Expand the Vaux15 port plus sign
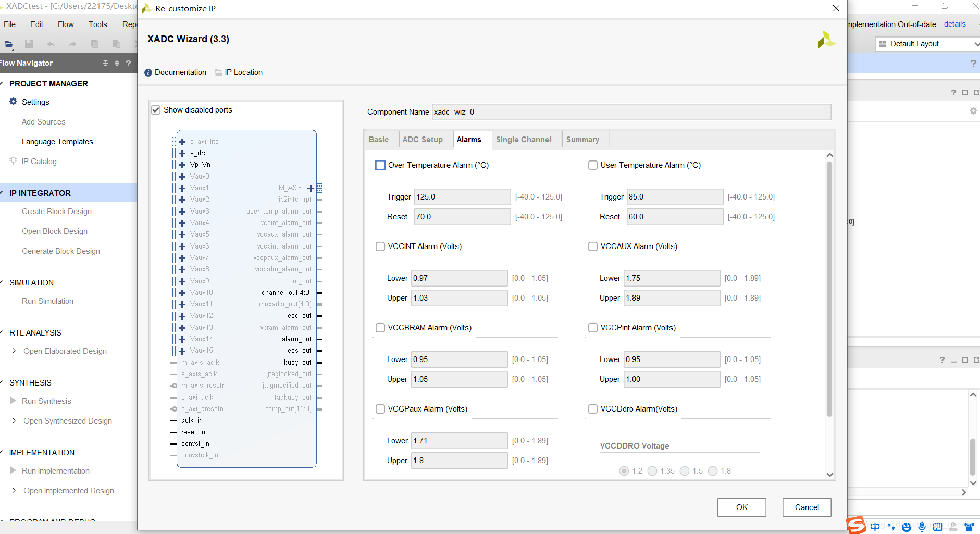980x534 pixels. [182, 351]
